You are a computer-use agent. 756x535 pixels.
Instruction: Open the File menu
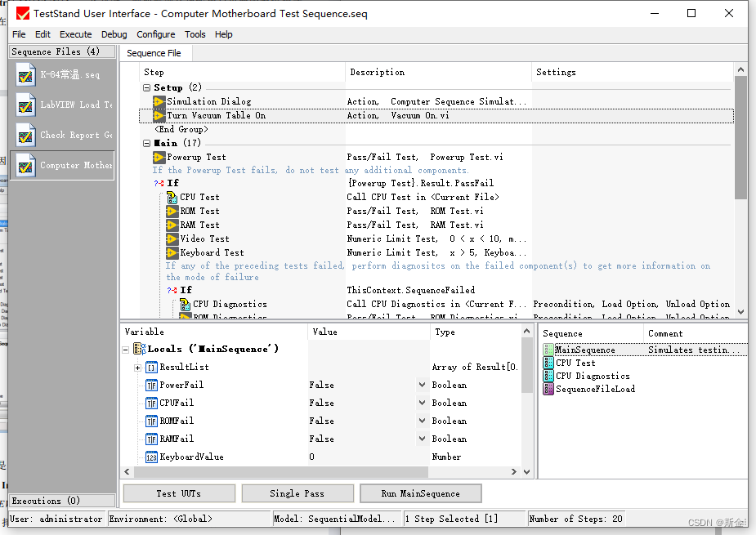19,34
